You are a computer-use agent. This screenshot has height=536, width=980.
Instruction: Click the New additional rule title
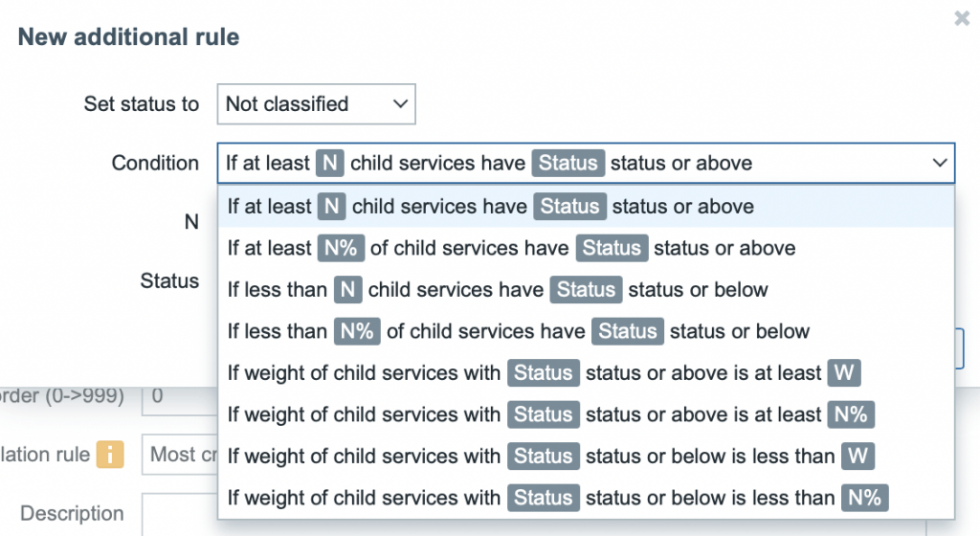[129, 37]
